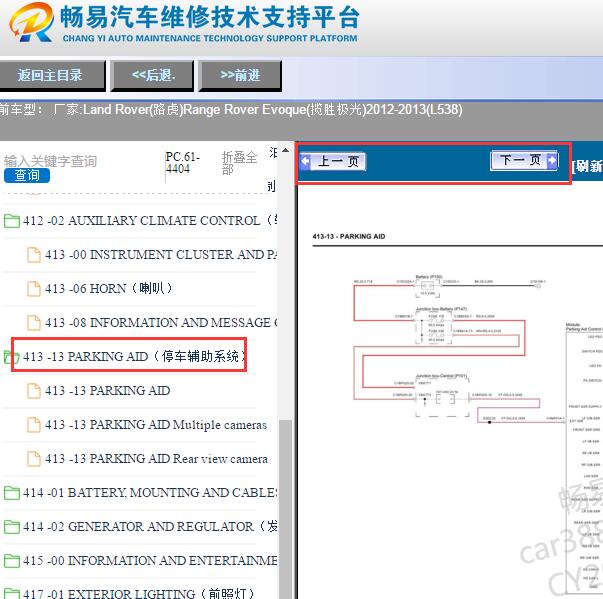Click the tree scrollbar up arrow
Viewport: 603px width, 599px height.
pyautogui.click(x=285, y=150)
